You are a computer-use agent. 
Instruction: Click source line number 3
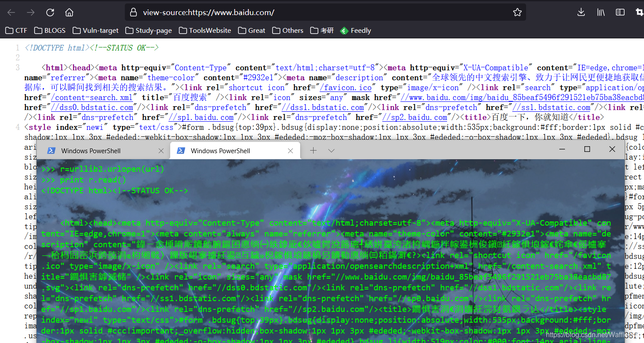[17, 68]
